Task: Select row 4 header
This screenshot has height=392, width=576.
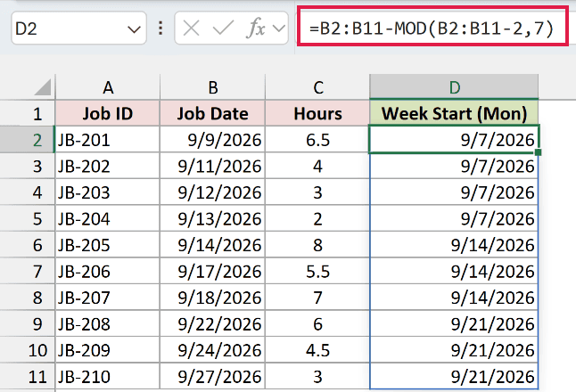Action: (28, 192)
